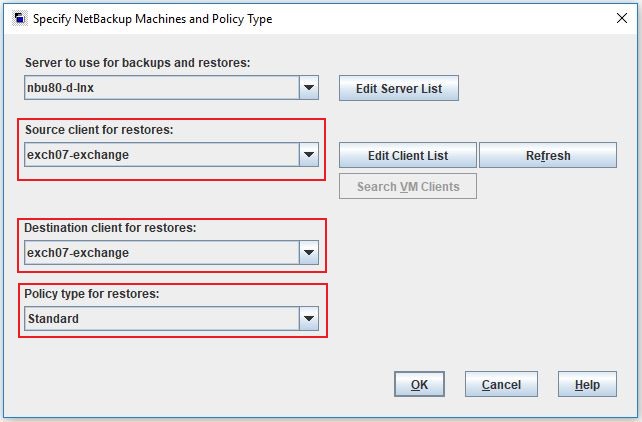
Task: Refresh the client list
Action: 547,155
